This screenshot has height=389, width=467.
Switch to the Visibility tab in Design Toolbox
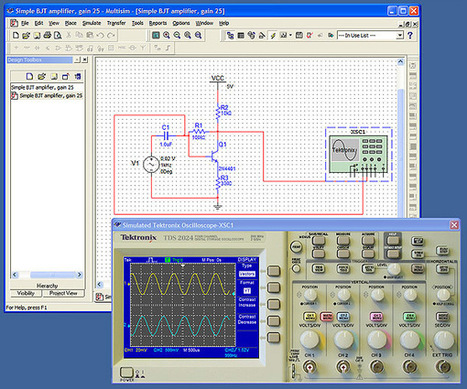coord(26,293)
